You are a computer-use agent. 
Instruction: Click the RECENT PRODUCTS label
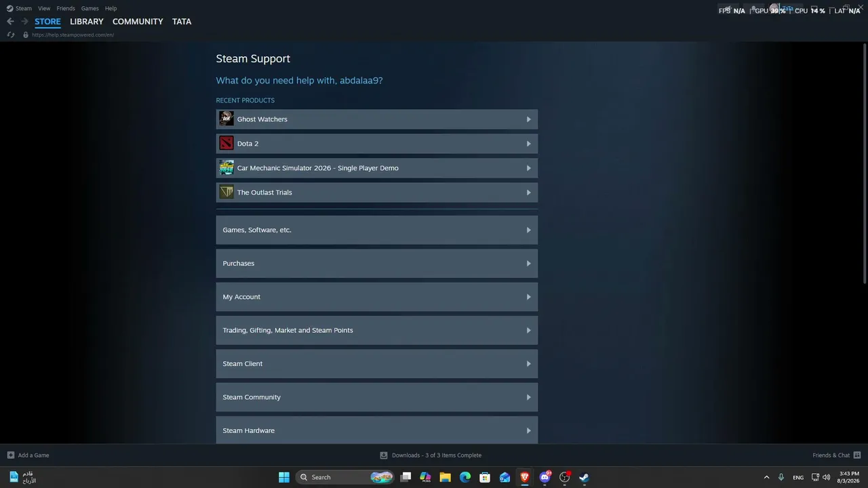[x=245, y=100]
